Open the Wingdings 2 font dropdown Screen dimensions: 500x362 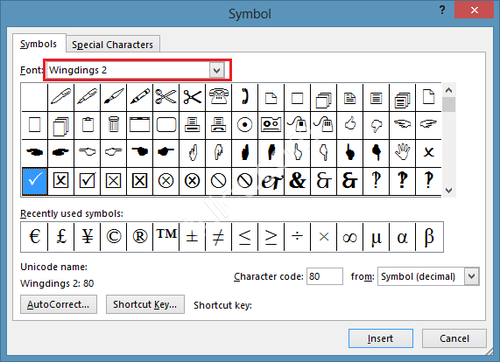point(217,70)
